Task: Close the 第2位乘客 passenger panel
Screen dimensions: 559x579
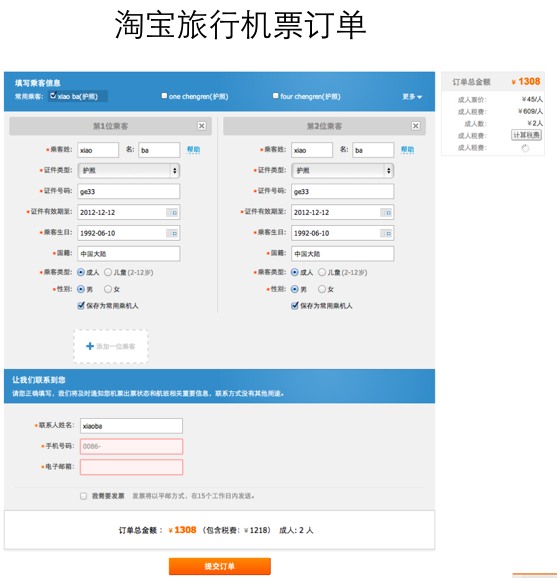Action: [415, 126]
